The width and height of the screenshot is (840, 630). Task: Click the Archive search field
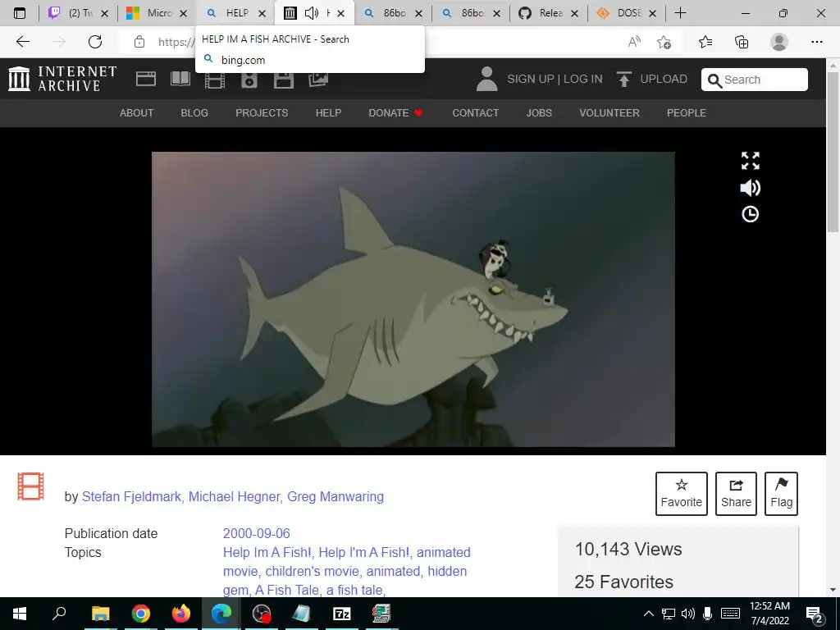click(755, 80)
